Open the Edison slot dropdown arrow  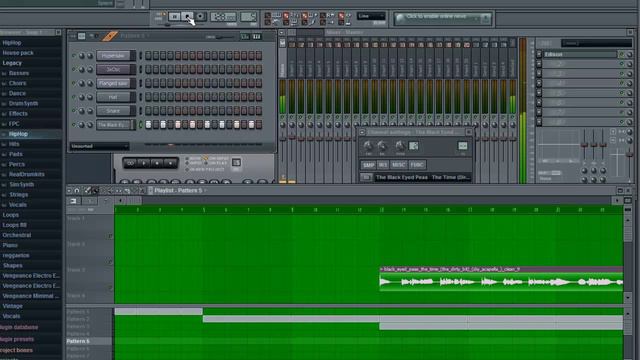(539, 54)
